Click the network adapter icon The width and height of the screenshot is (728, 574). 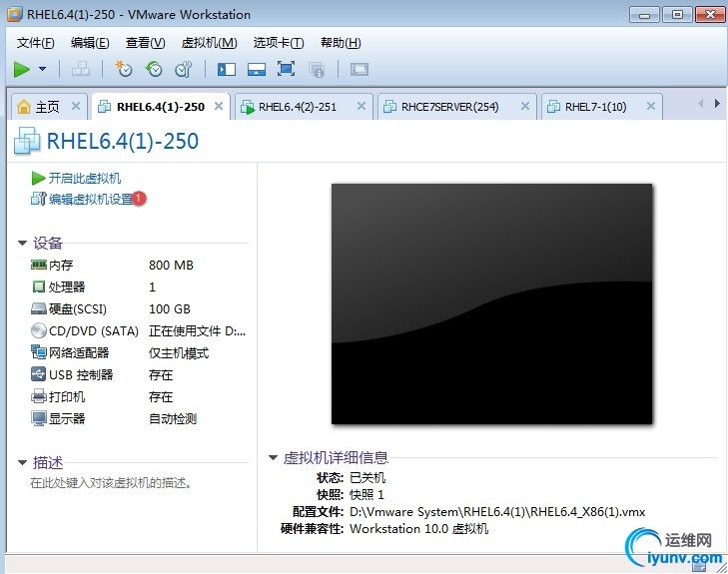tap(39, 352)
